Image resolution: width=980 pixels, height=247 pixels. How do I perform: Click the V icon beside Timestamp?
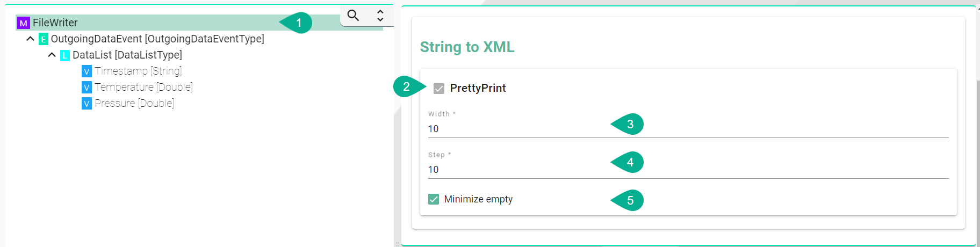[x=87, y=71]
